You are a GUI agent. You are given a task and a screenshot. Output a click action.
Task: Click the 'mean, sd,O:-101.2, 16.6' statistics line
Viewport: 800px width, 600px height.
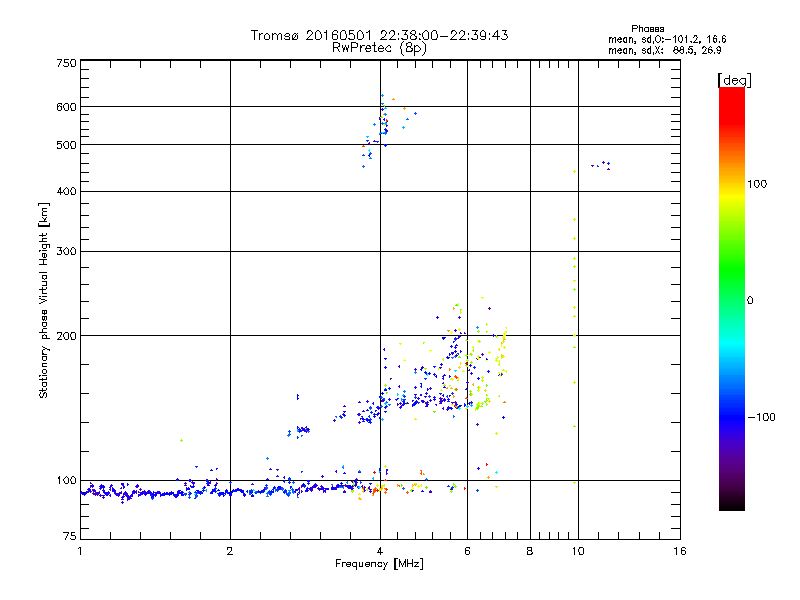[667, 39]
